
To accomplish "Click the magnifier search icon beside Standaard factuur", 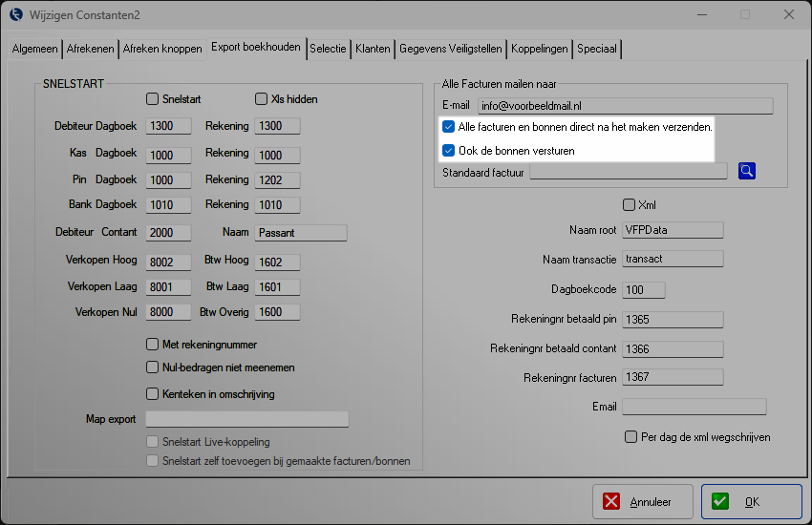I will (746, 171).
